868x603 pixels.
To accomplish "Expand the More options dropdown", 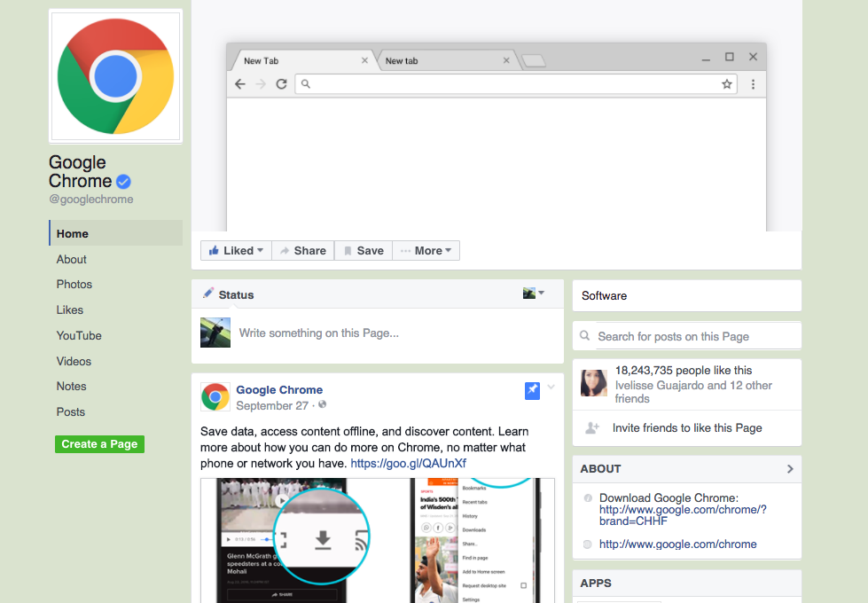I will tap(426, 251).
